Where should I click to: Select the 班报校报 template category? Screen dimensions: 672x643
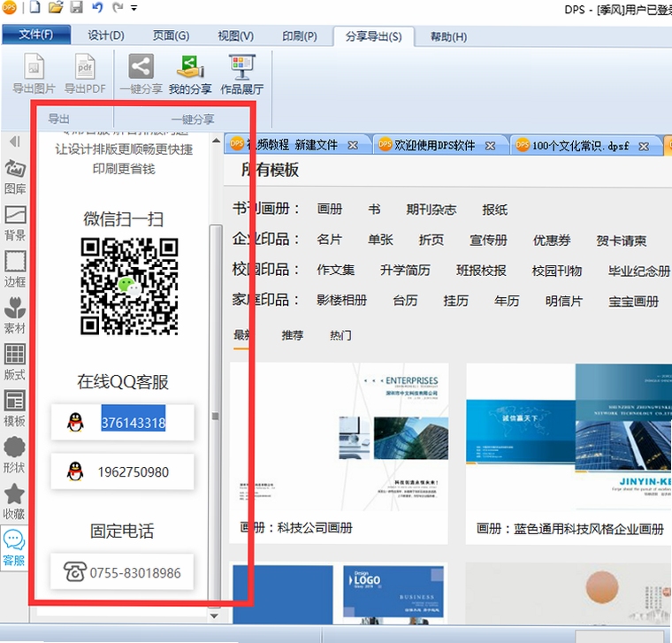point(482,271)
